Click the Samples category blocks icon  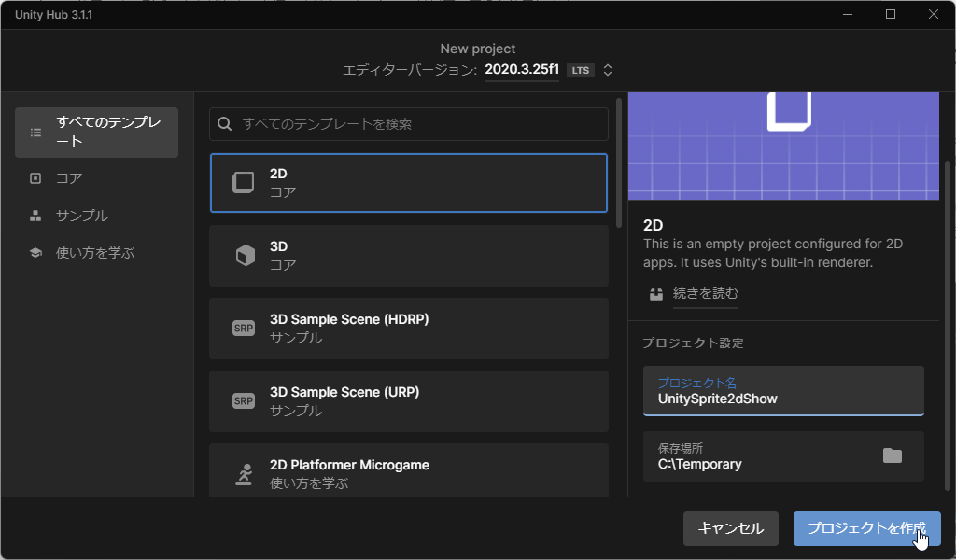click(35, 216)
